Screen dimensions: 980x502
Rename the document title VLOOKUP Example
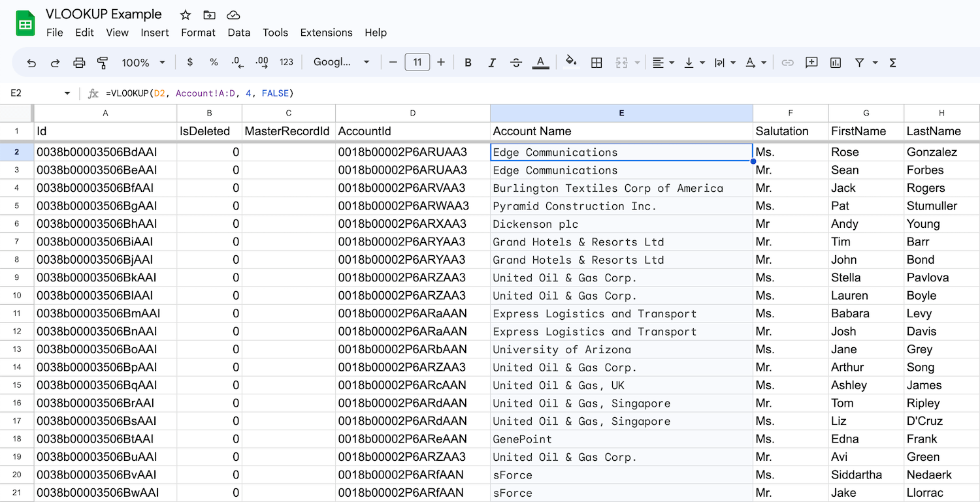point(104,14)
